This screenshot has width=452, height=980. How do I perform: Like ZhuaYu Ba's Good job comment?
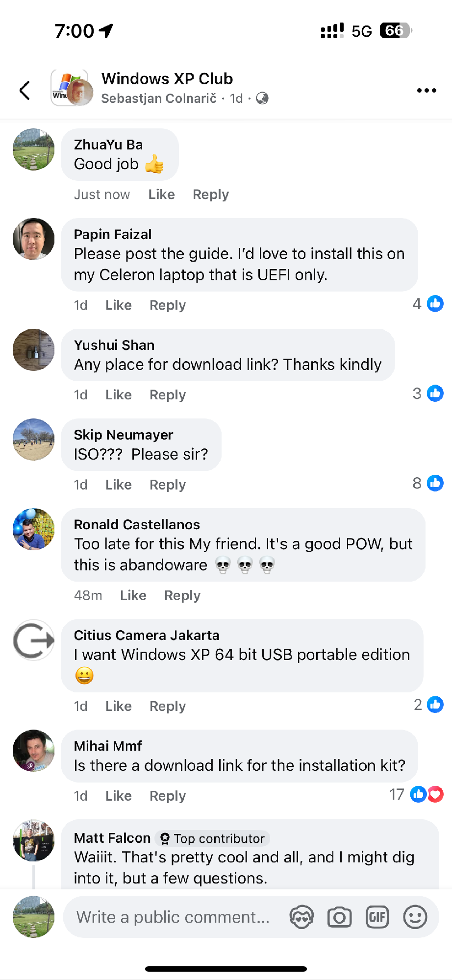point(161,195)
